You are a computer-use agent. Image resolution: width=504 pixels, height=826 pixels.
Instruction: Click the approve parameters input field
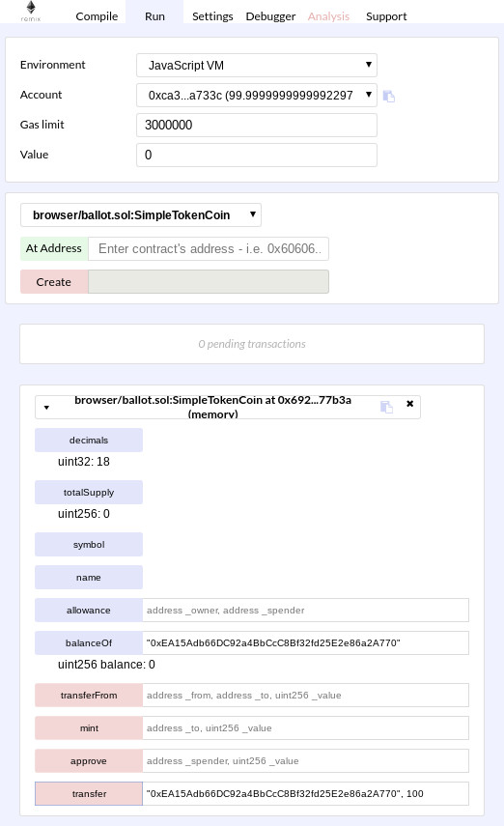[305, 761]
